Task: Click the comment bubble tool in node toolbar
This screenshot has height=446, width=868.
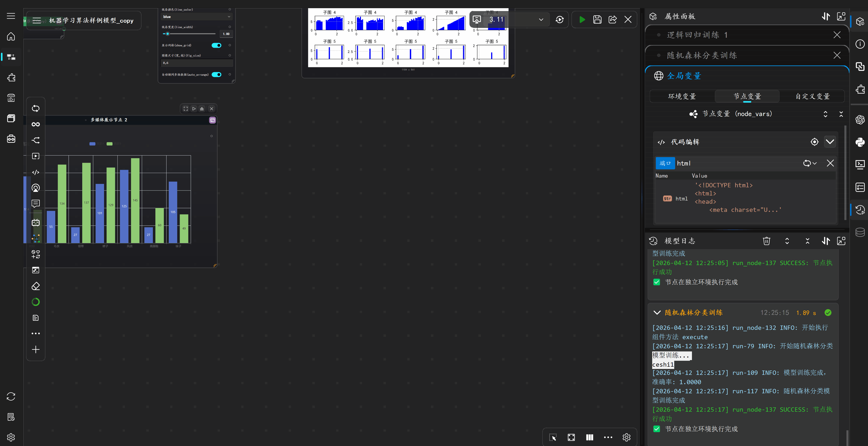Action: [36, 204]
